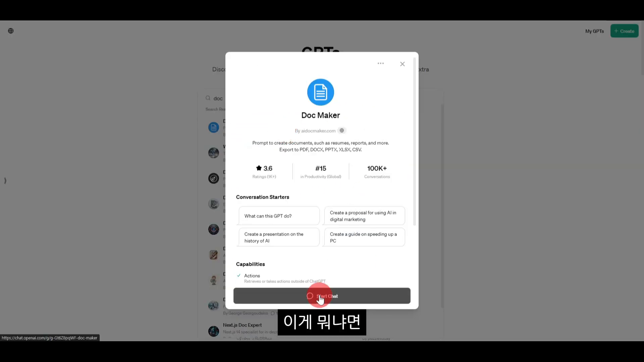The height and width of the screenshot is (362, 644).
Task: Click the close X icon on the dialog
Action: click(402, 64)
